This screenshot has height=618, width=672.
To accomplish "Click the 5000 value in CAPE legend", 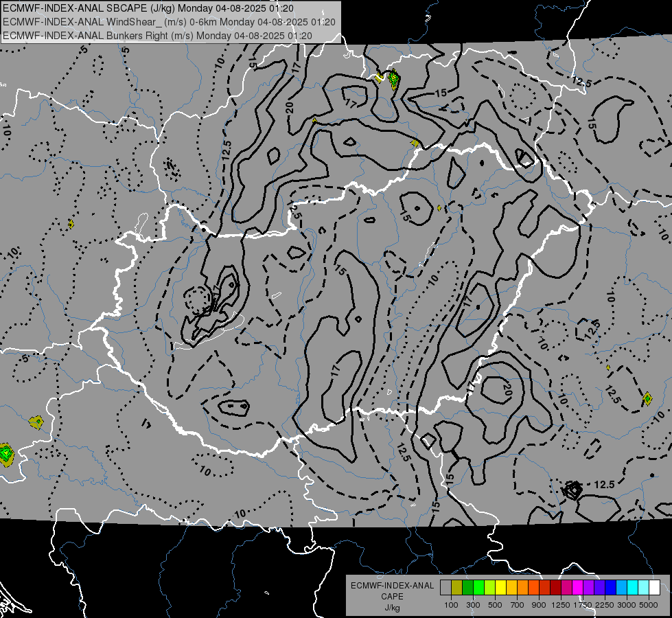I will click(x=649, y=605).
